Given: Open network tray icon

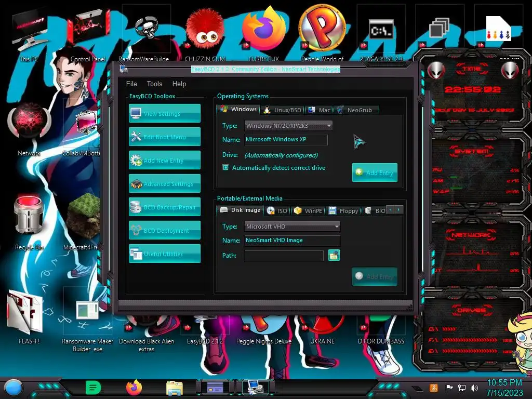Looking at the screenshot, I should 462,388.
